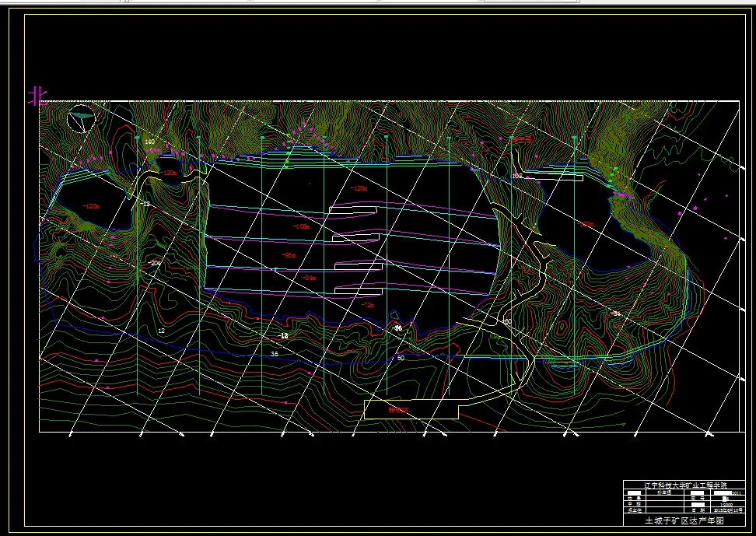Click title block heading 辽宁科技大学矿业工程学院
The image size is (756, 536).
(685, 485)
